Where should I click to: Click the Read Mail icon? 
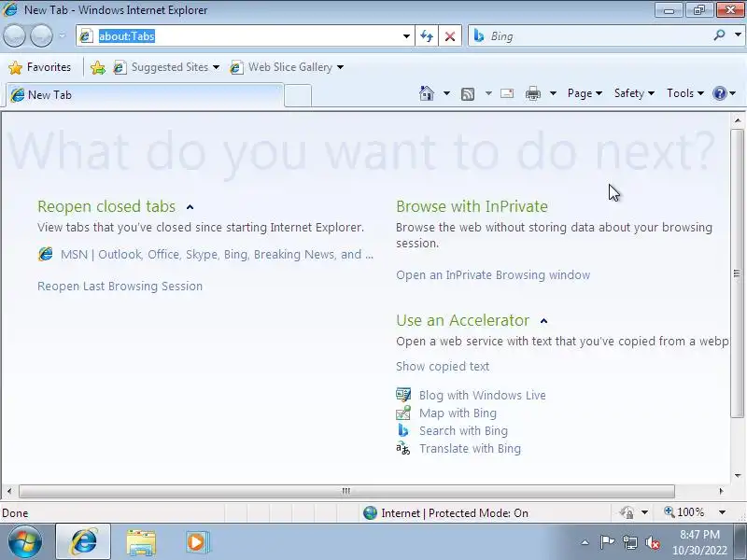[x=507, y=93]
